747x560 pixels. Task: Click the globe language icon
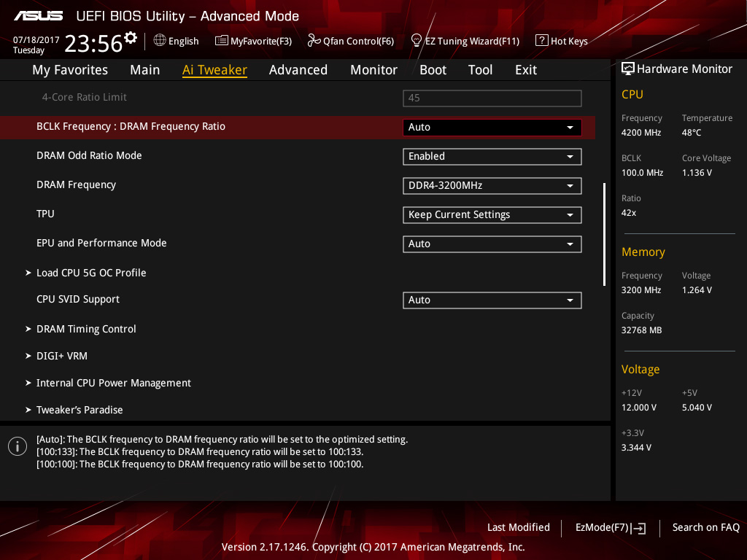click(x=160, y=41)
